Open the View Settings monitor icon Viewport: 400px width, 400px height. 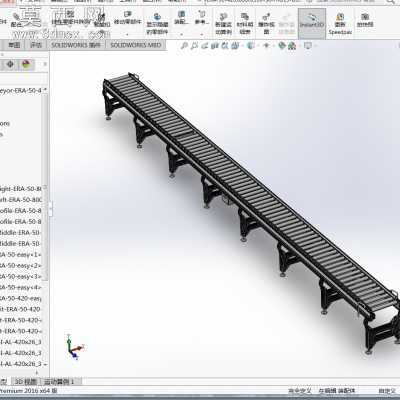(x=308, y=46)
